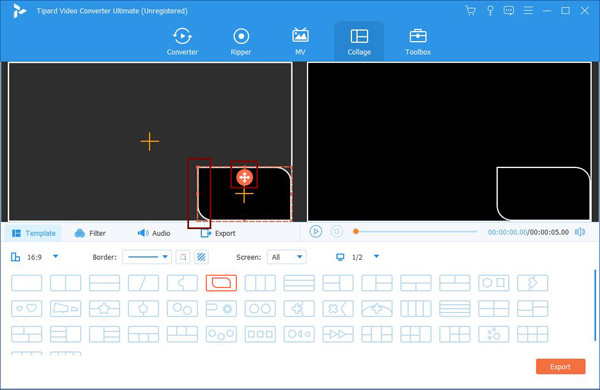
Task: Click the striped border pattern icon
Action: click(x=201, y=257)
